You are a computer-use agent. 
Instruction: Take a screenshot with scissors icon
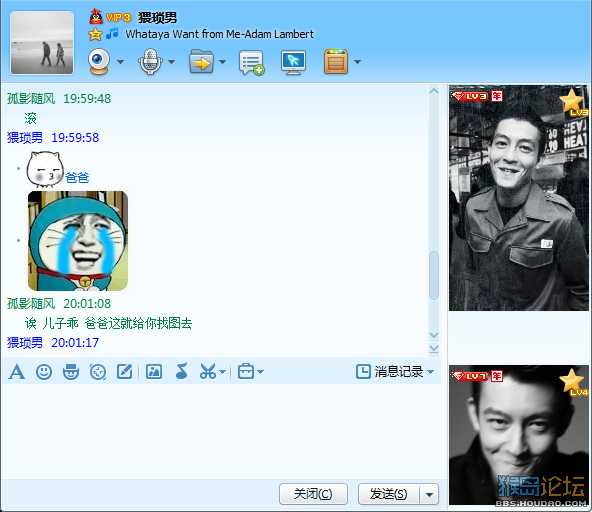[x=208, y=372]
